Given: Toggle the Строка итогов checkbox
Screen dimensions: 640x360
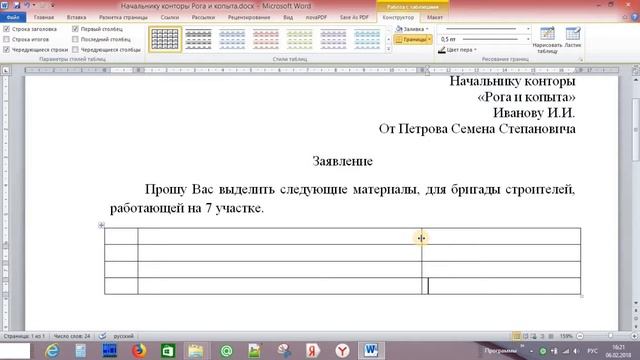Looking at the screenshot, I should [x=6, y=39].
